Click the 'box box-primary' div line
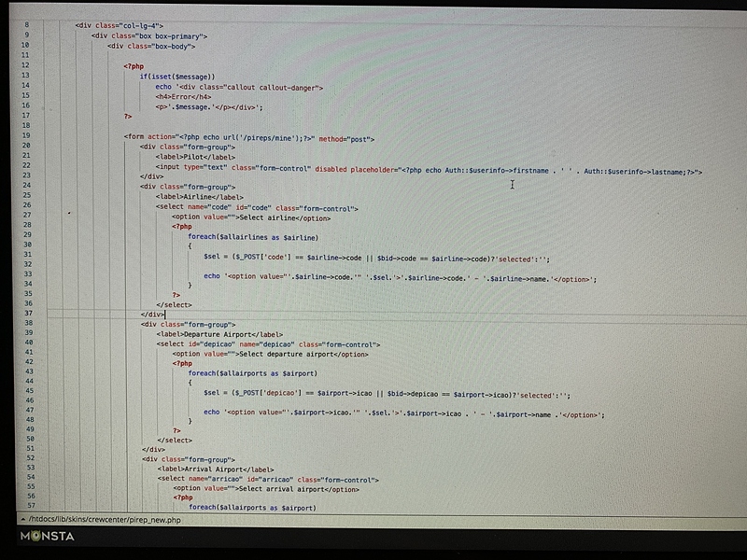The height and width of the screenshot is (560, 747). tap(149, 36)
